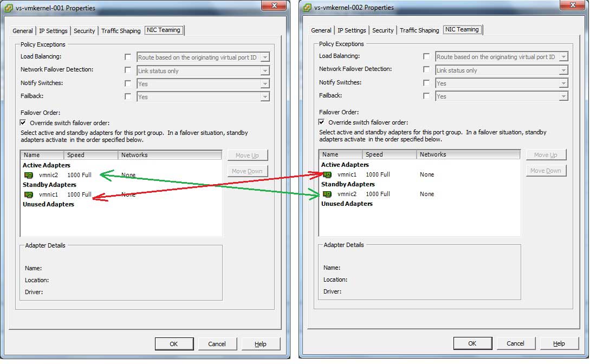The image size is (596, 364).
Task: Click vmnic2 adapter icon in vmkernel-002 window
Action: point(327,194)
